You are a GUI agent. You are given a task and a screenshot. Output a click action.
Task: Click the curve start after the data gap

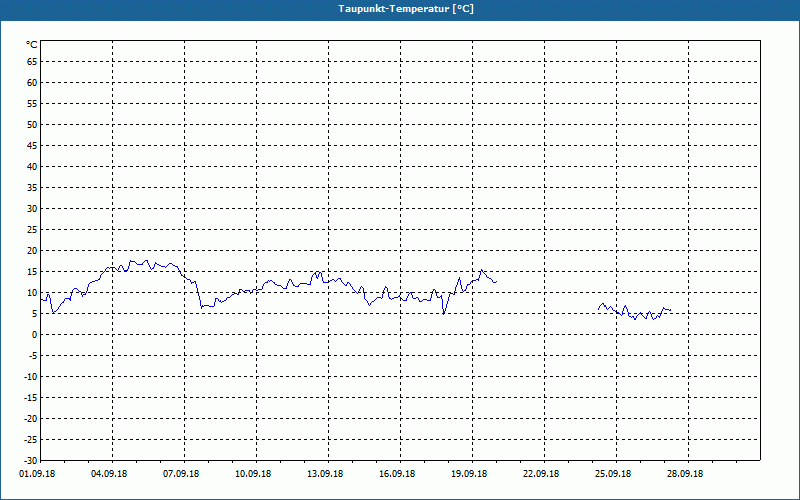[598, 309]
